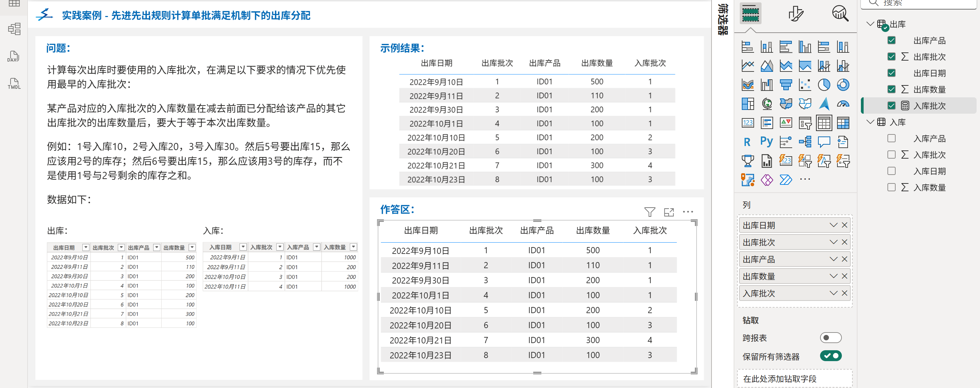Collapse the 出库 table in fields

[870, 24]
